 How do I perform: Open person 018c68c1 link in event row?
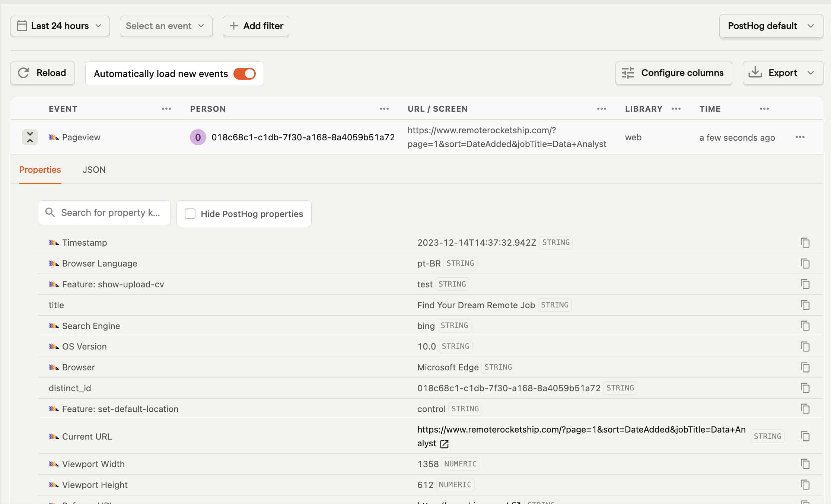point(303,137)
